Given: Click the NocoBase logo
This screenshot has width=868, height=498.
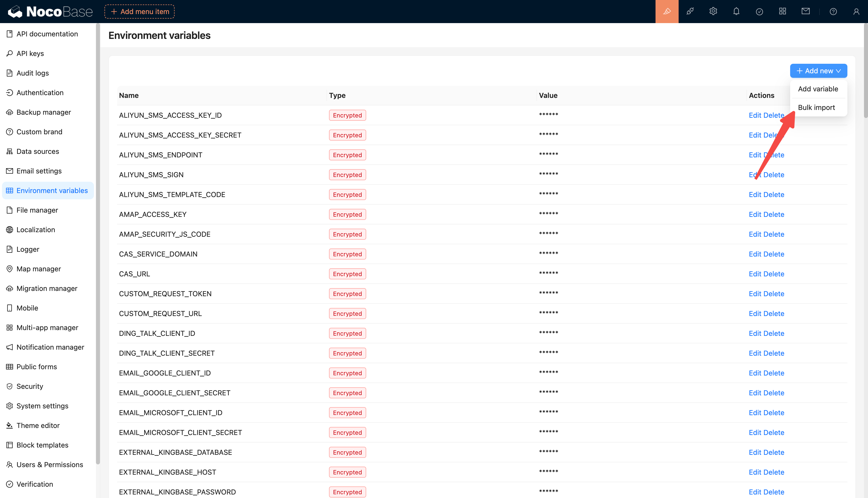Looking at the screenshot, I should click(50, 12).
